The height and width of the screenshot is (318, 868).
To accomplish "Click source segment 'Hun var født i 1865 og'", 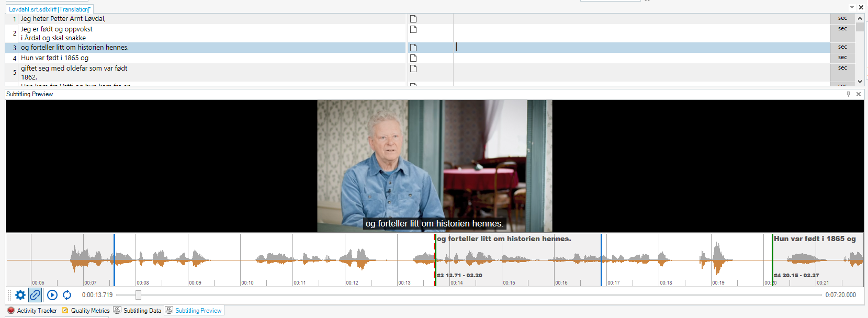I will pyautogui.click(x=54, y=58).
